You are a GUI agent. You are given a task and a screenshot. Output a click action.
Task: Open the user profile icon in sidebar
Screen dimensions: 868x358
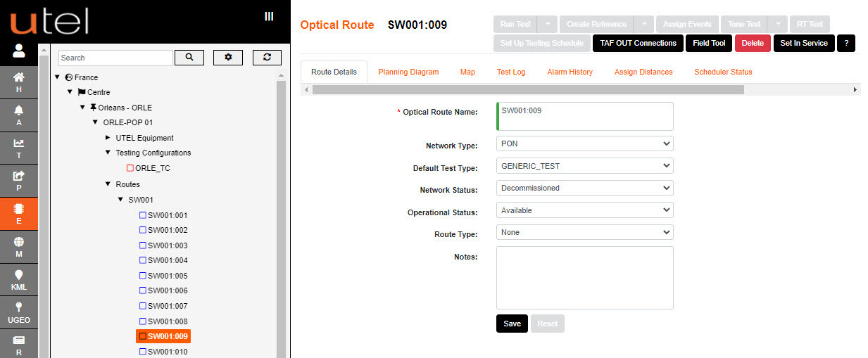click(19, 51)
